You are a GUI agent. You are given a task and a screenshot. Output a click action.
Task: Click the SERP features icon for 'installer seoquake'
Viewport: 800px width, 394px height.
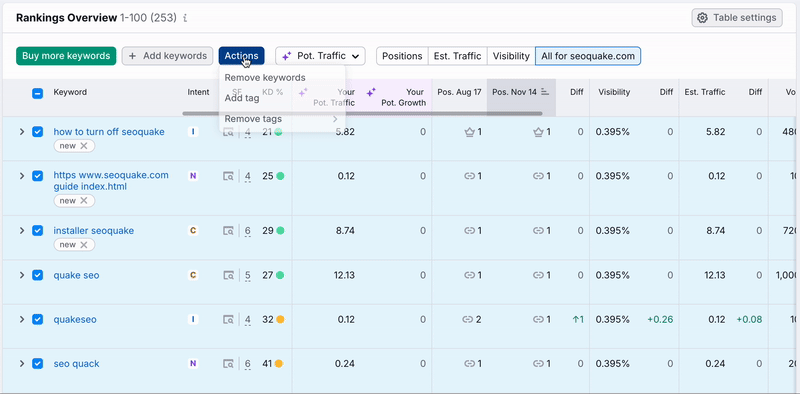(x=228, y=231)
